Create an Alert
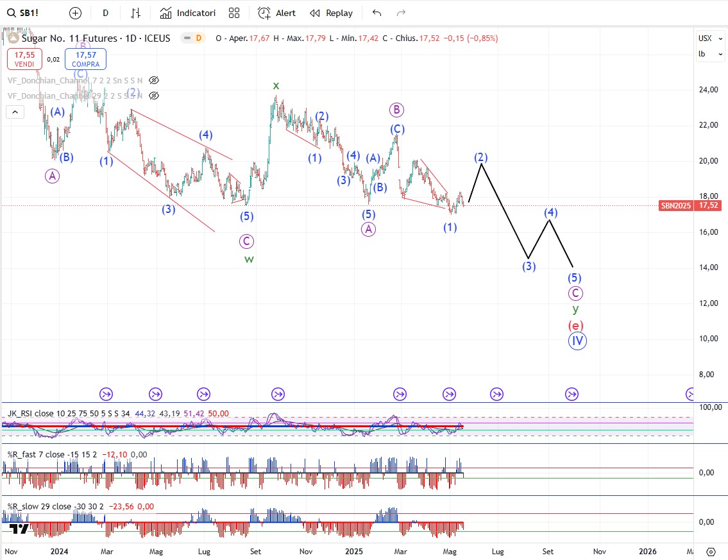Screen dimensions: 728x560 276,13
